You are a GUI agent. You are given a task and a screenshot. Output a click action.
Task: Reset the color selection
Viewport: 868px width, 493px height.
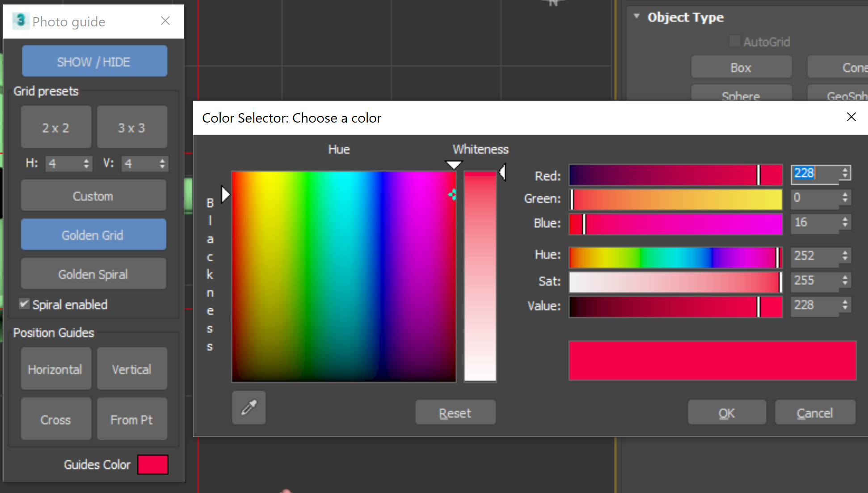pos(455,412)
